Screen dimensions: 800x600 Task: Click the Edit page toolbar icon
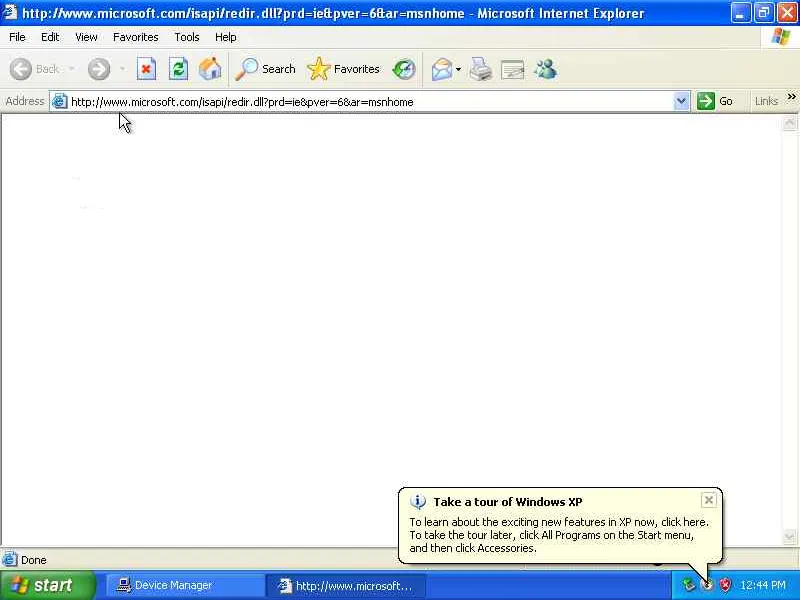click(513, 69)
